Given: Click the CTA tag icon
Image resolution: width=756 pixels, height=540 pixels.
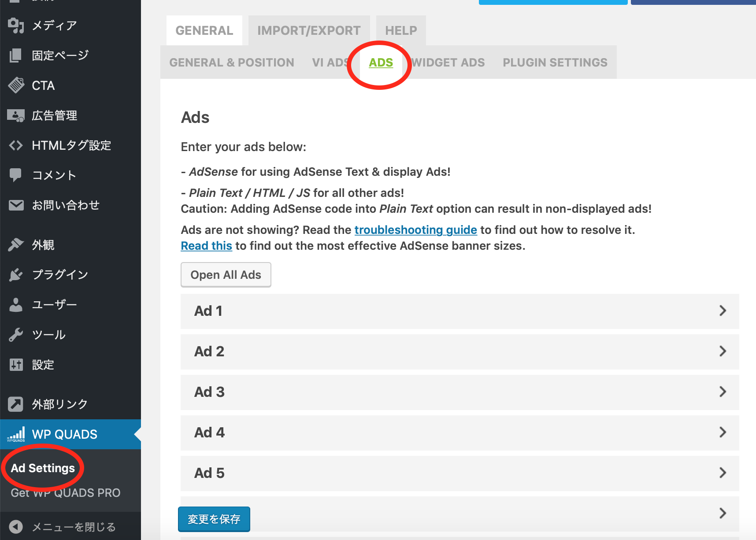Looking at the screenshot, I should click(16, 85).
